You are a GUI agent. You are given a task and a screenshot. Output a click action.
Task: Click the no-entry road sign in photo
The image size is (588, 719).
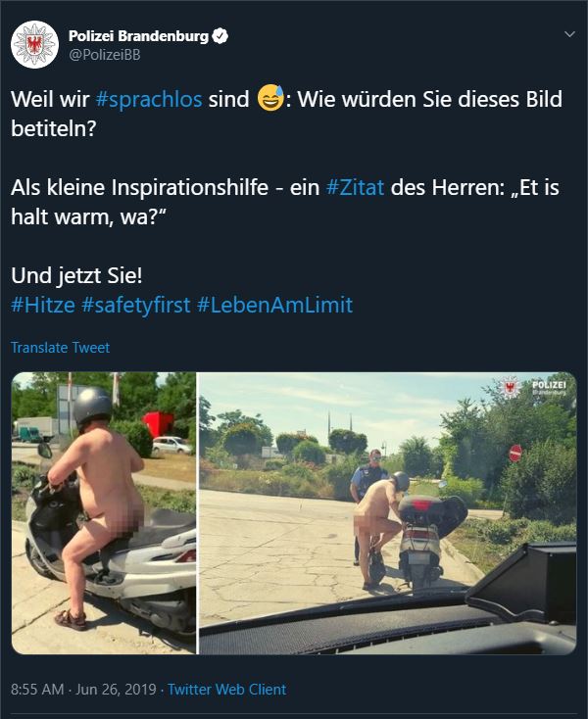(x=515, y=454)
